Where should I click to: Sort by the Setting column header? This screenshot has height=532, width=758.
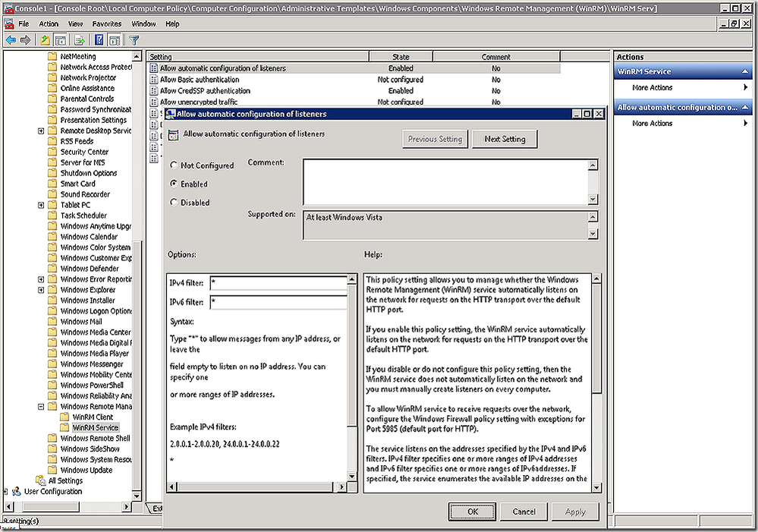258,57
